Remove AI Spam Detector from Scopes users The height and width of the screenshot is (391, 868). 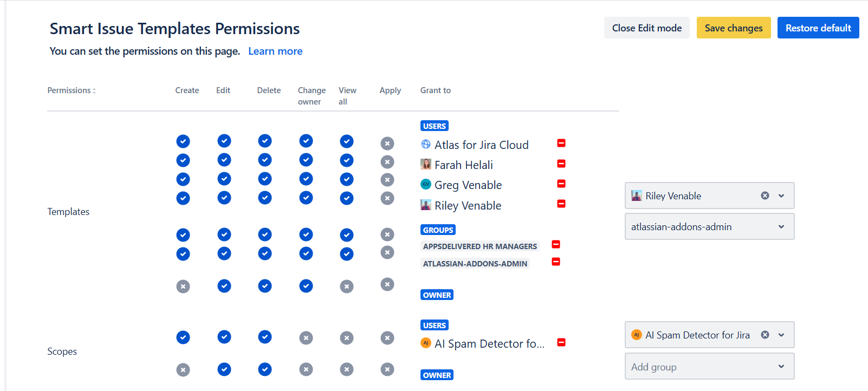[x=561, y=342]
